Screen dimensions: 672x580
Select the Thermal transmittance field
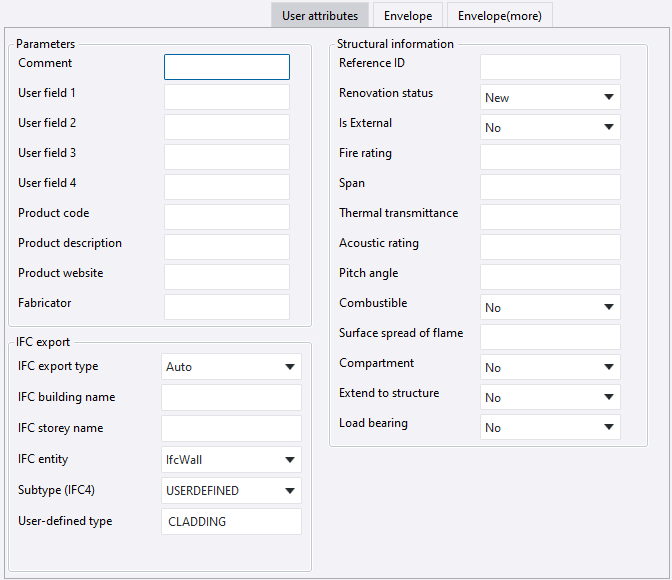pyautogui.click(x=550, y=217)
